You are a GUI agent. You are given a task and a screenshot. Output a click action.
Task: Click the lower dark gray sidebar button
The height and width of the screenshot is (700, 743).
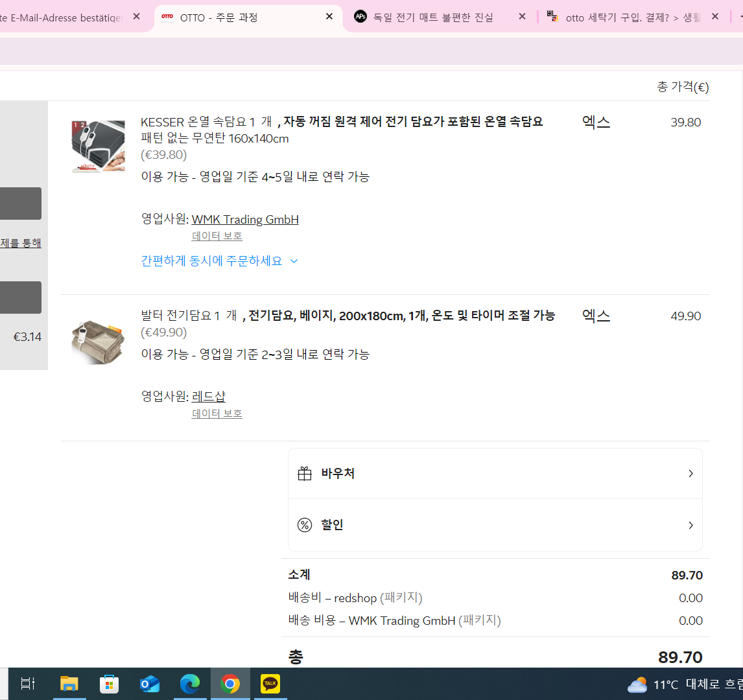pyautogui.click(x=21, y=297)
